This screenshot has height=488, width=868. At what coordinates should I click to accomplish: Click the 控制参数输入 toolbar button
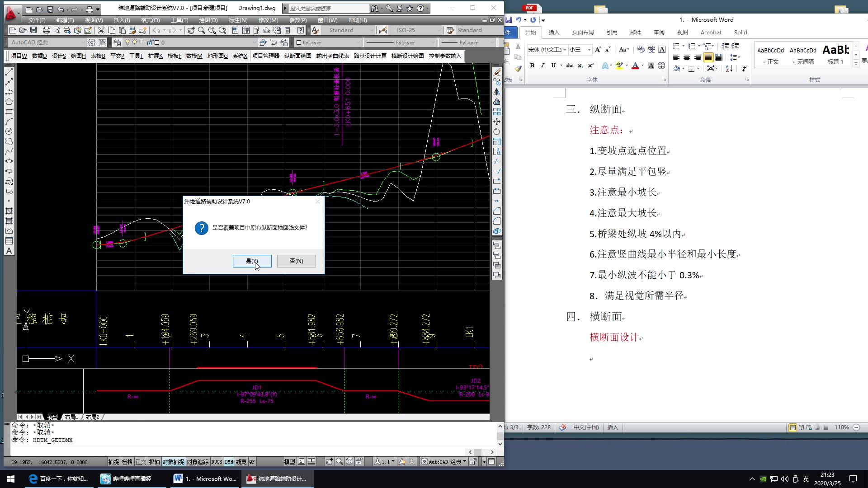click(x=445, y=56)
